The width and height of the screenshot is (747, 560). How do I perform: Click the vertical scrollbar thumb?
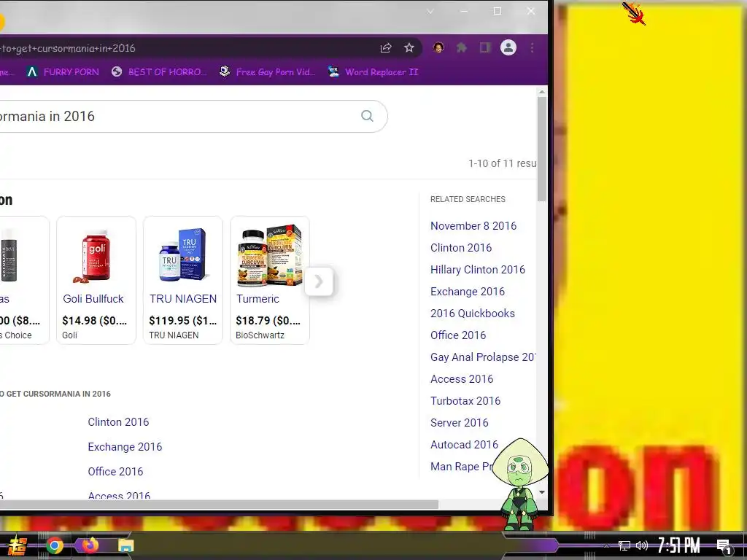click(x=542, y=149)
